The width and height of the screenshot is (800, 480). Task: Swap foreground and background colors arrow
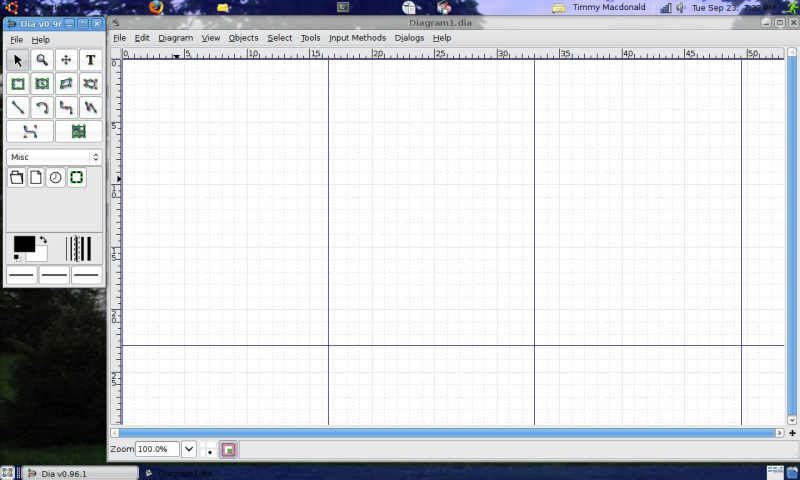pos(43,241)
